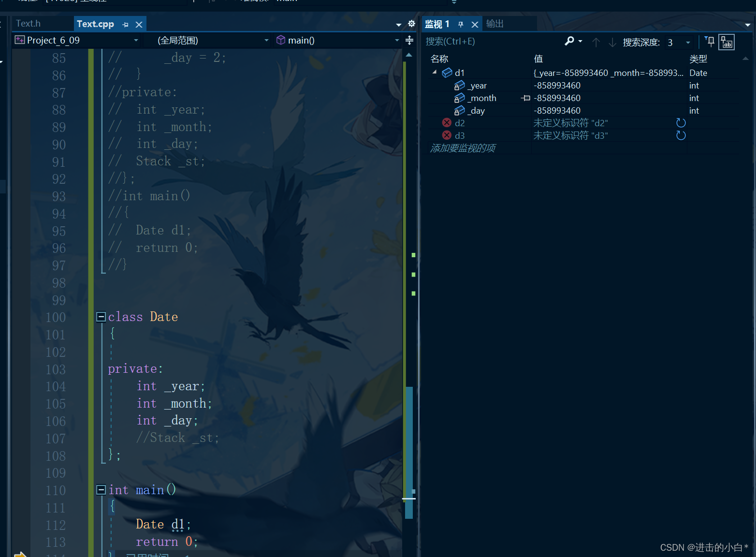Screen dimensions: 756x557
Task: Select the _month member row
Action: (584, 98)
